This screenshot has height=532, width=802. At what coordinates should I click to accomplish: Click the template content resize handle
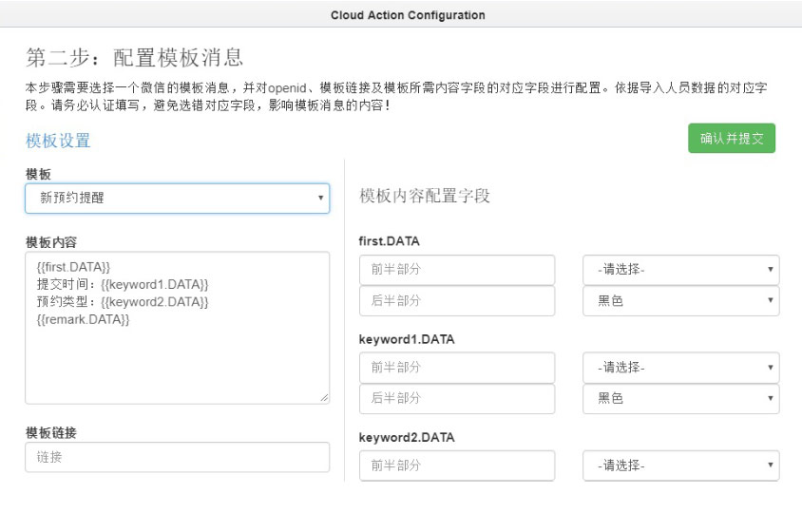point(324,398)
